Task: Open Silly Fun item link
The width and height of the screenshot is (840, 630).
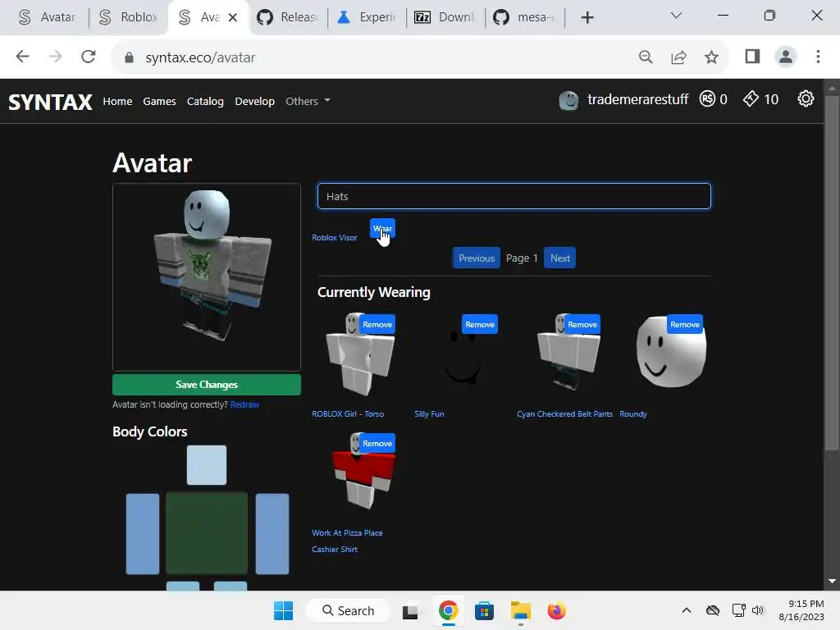Action: pyautogui.click(x=429, y=413)
